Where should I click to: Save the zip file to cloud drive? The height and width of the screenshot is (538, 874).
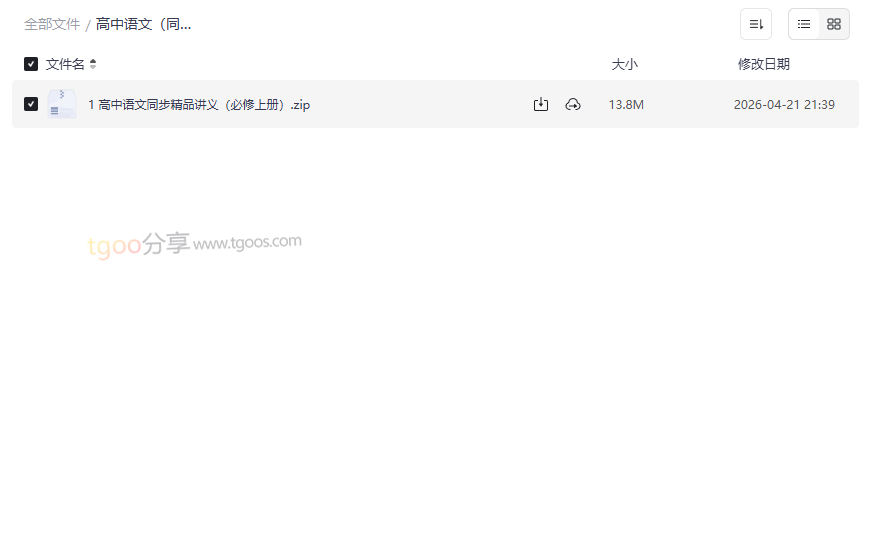coord(573,104)
